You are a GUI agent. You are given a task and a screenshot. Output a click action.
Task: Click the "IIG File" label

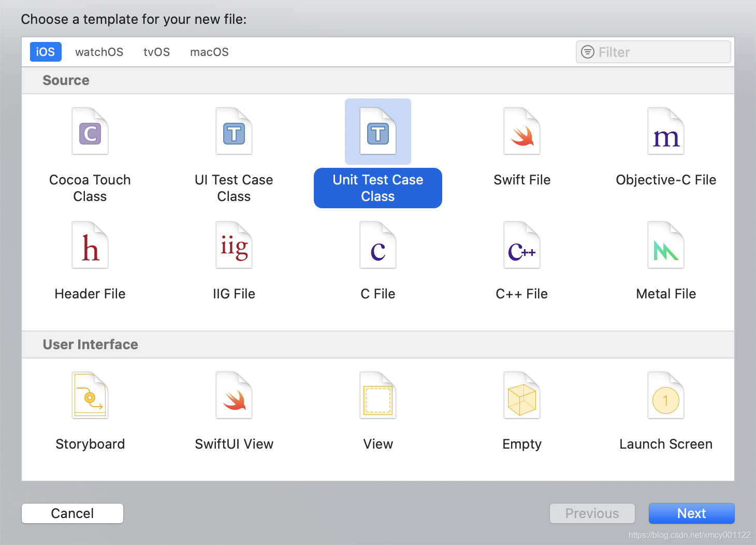pyautogui.click(x=234, y=294)
